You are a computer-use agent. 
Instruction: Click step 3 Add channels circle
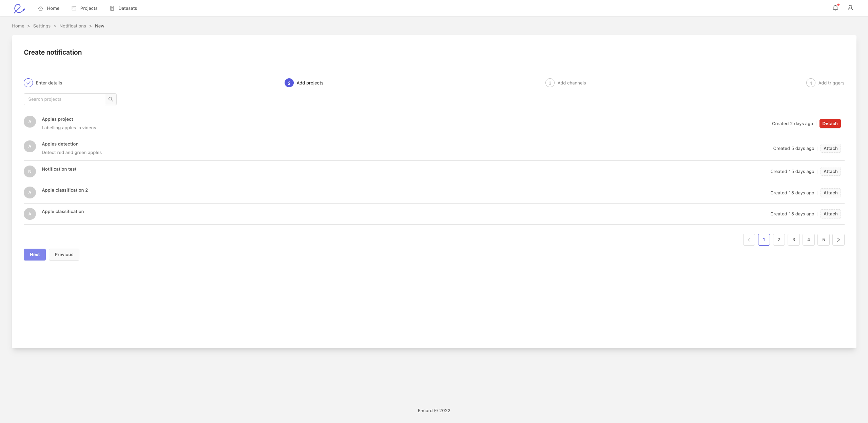pyautogui.click(x=550, y=83)
